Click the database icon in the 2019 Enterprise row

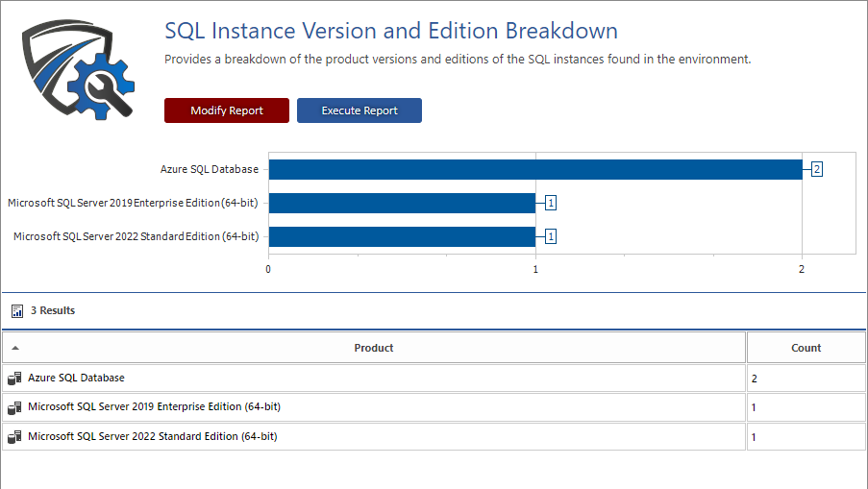14,407
